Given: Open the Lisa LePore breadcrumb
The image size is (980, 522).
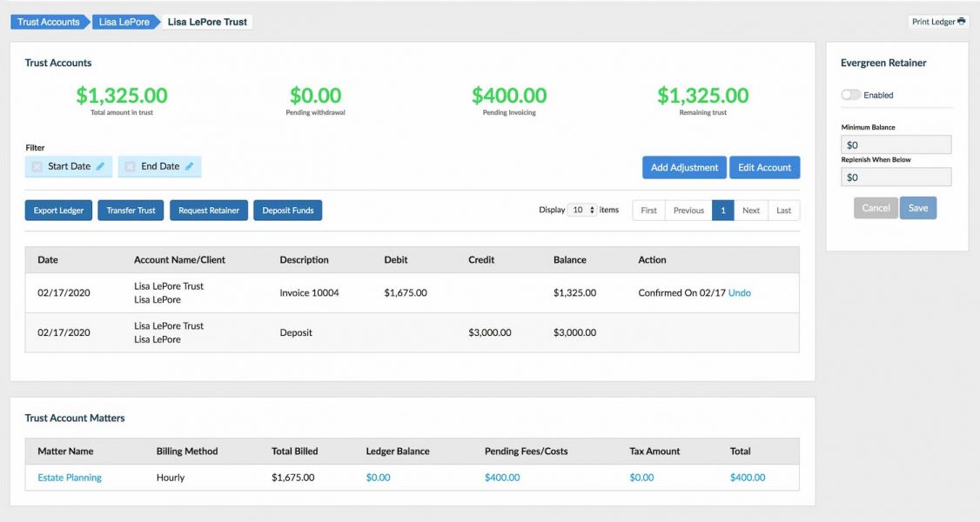Looking at the screenshot, I should [123, 22].
